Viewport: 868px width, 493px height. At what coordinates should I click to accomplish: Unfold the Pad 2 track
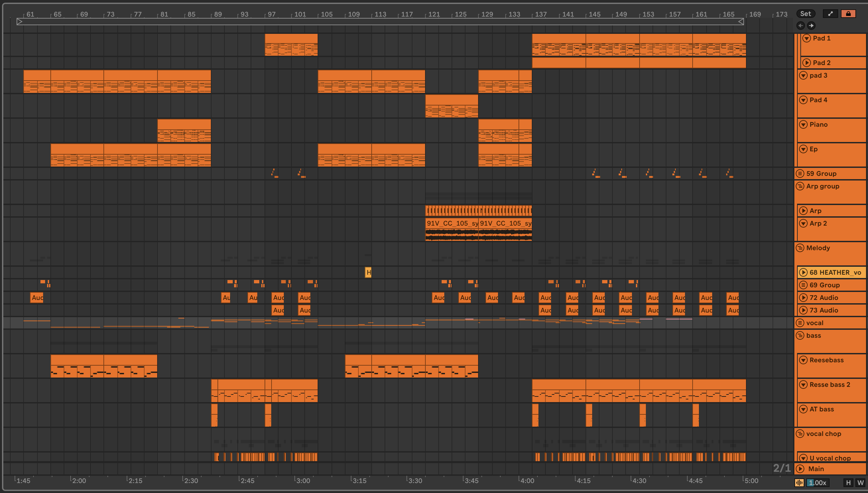pos(807,63)
